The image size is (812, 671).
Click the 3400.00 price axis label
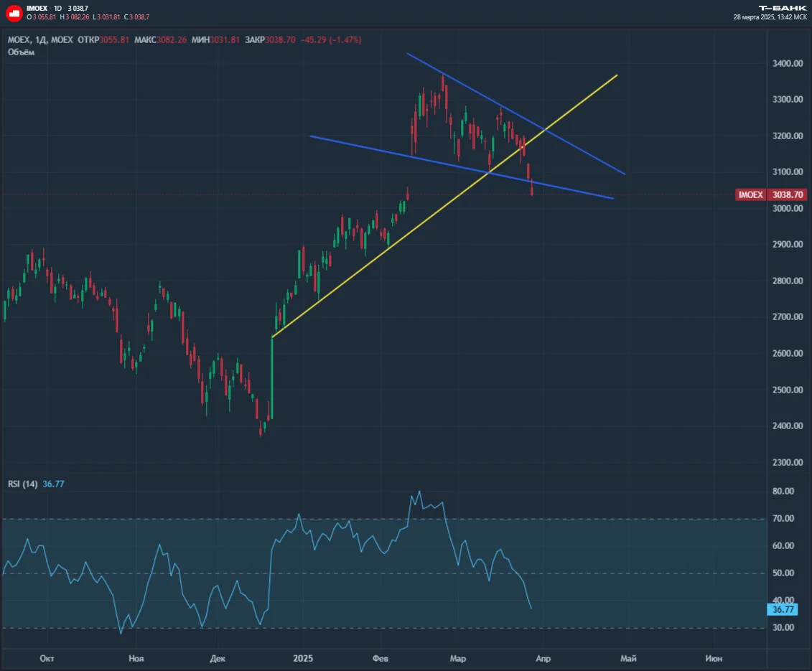(x=788, y=63)
